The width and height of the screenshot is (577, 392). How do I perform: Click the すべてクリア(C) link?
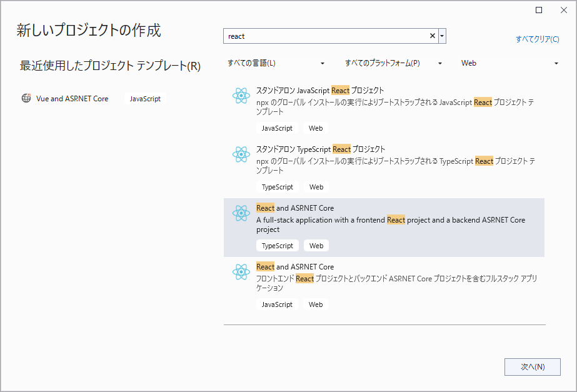point(537,39)
